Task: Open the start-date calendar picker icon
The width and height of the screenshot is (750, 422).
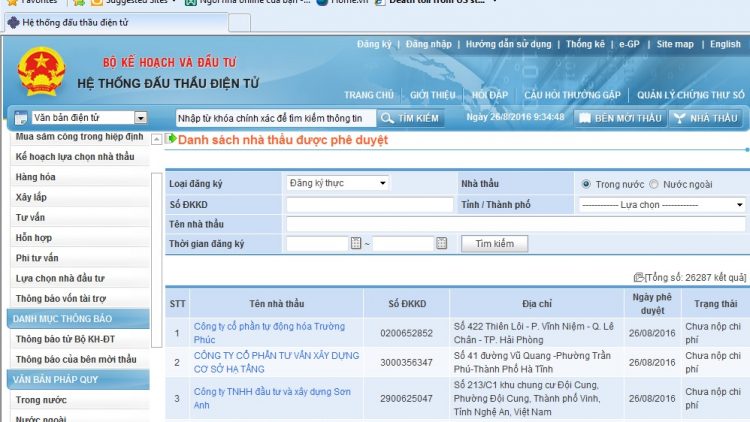Action: pyautogui.click(x=356, y=243)
